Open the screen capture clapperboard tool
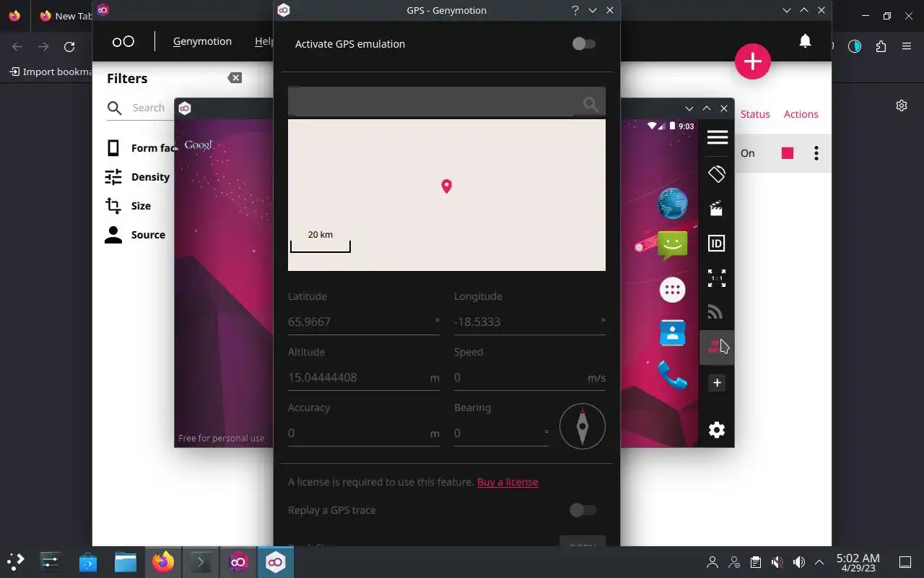 717,209
